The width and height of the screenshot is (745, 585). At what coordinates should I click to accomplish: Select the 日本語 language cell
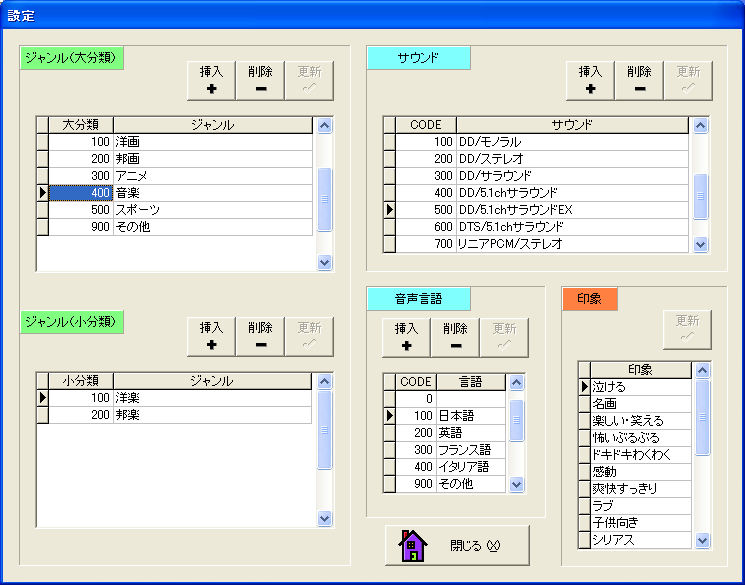point(471,416)
